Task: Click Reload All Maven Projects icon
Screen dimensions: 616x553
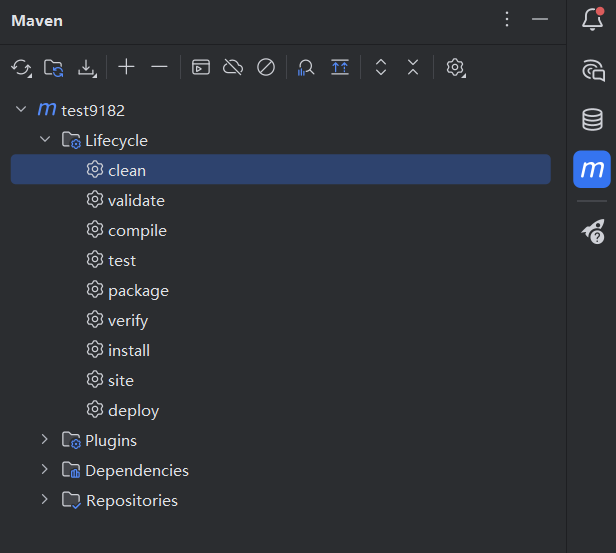Action: (x=21, y=68)
